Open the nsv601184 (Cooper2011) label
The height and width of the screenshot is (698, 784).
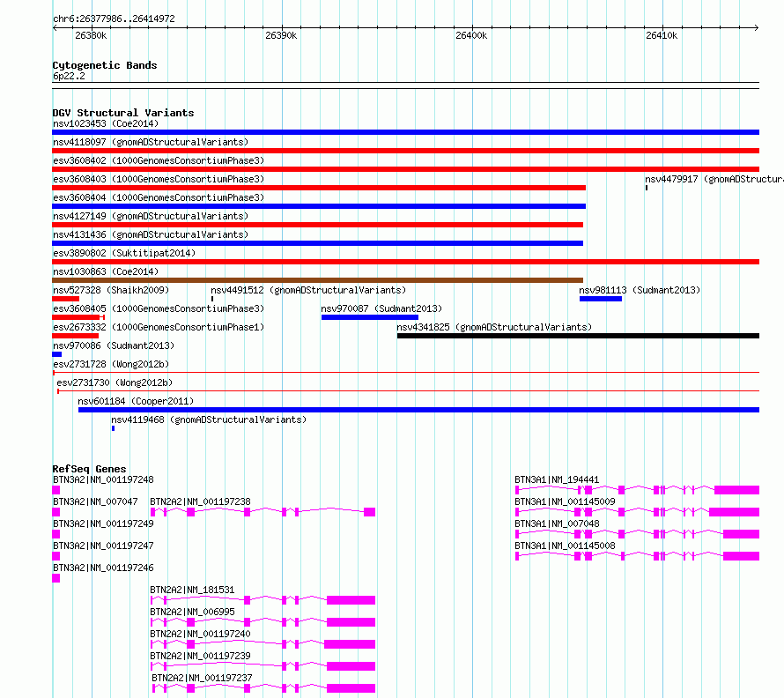point(136,401)
